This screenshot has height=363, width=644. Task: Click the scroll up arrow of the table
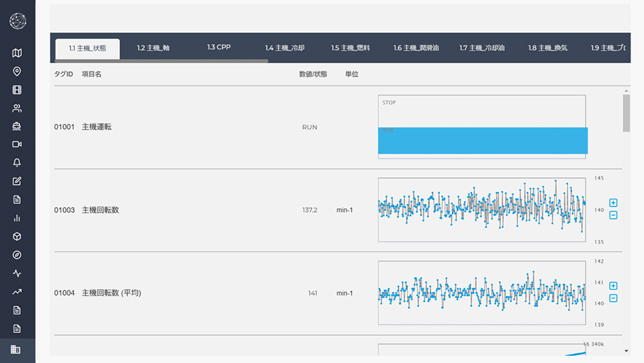point(626,91)
